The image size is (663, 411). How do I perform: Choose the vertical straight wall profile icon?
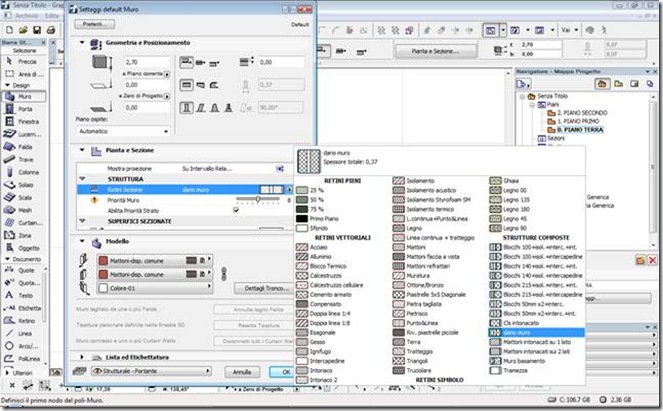click(x=186, y=108)
